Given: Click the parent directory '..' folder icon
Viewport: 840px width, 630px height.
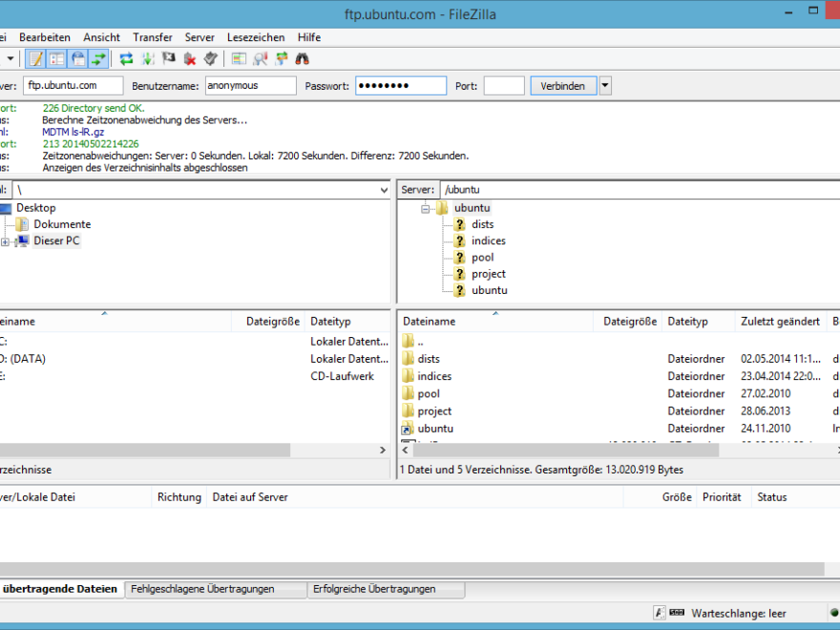Looking at the screenshot, I should (409, 342).
